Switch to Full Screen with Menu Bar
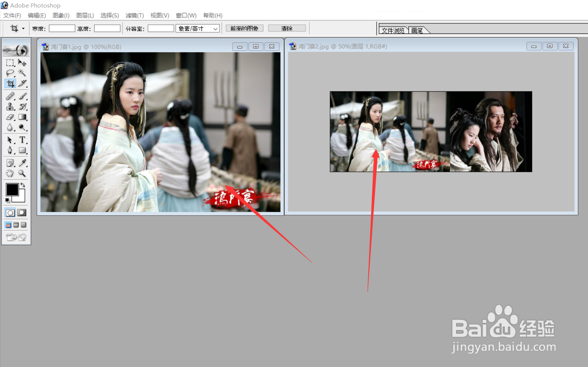The height and width of the screenshot is (367, 588). (16, 225)
